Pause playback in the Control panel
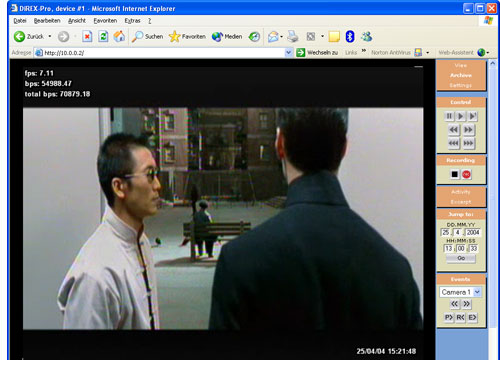Viewport: 500px width, 370px height. point(449,116)
